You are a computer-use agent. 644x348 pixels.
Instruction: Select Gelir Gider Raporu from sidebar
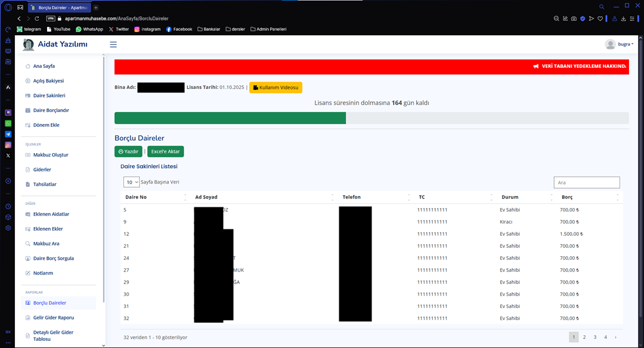click(53, 318)
